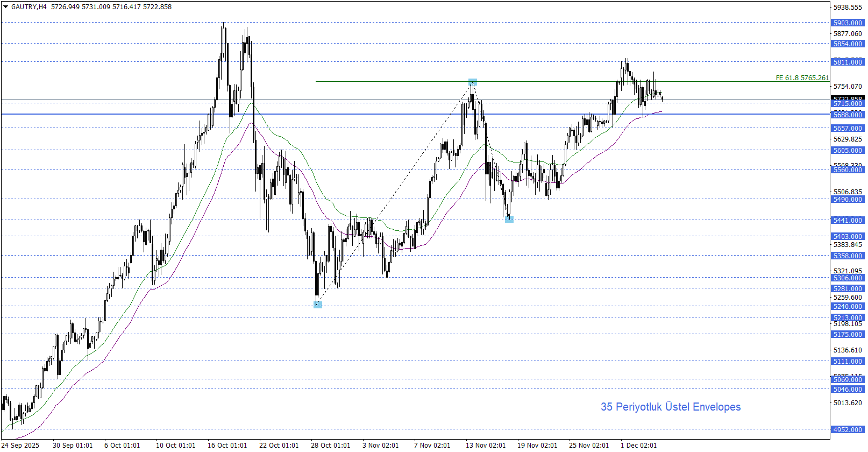Click the 28 Oct 01:01 date label
868x452 pixels.
pos(331,445)
